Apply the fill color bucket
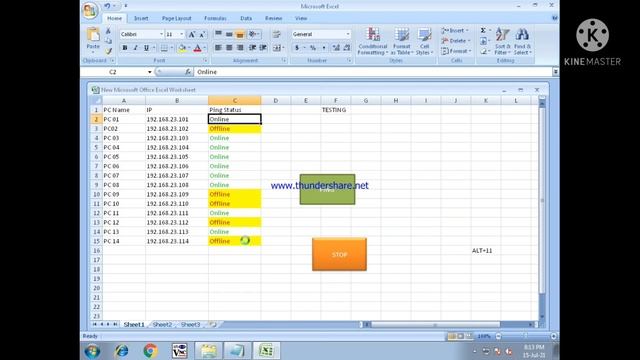This screenshot has width=640, height=360. pos(182,48)
